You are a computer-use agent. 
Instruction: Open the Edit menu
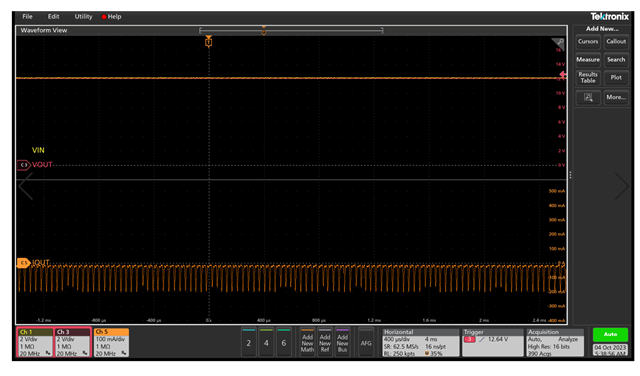[53, 17]
